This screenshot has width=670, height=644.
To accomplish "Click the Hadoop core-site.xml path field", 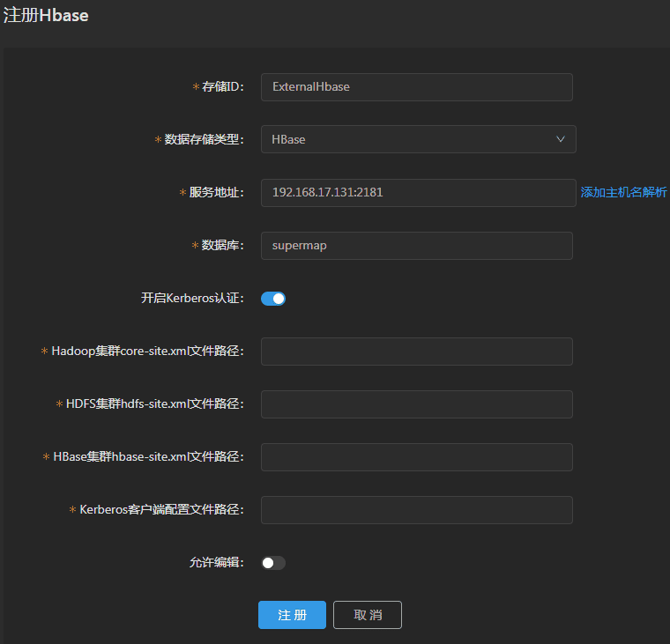I will 416,352.
